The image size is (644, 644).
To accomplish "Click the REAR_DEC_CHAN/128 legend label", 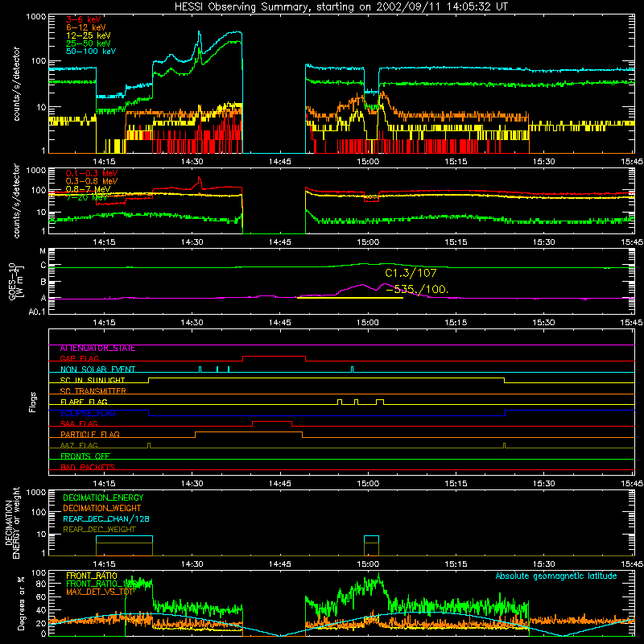I will pos(106,519).
